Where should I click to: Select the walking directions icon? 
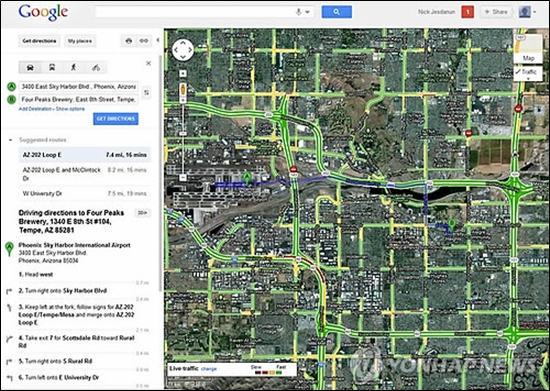point(73,67)
